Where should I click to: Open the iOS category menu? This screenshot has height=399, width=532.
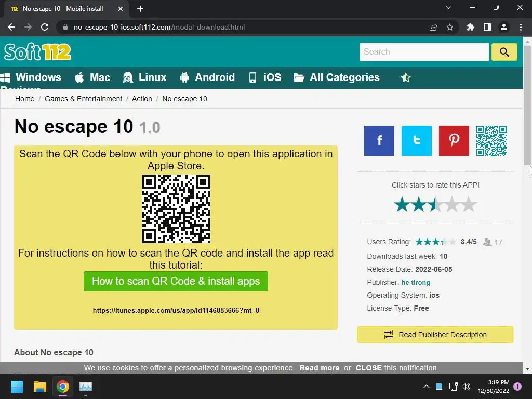[x=265, y=77]
